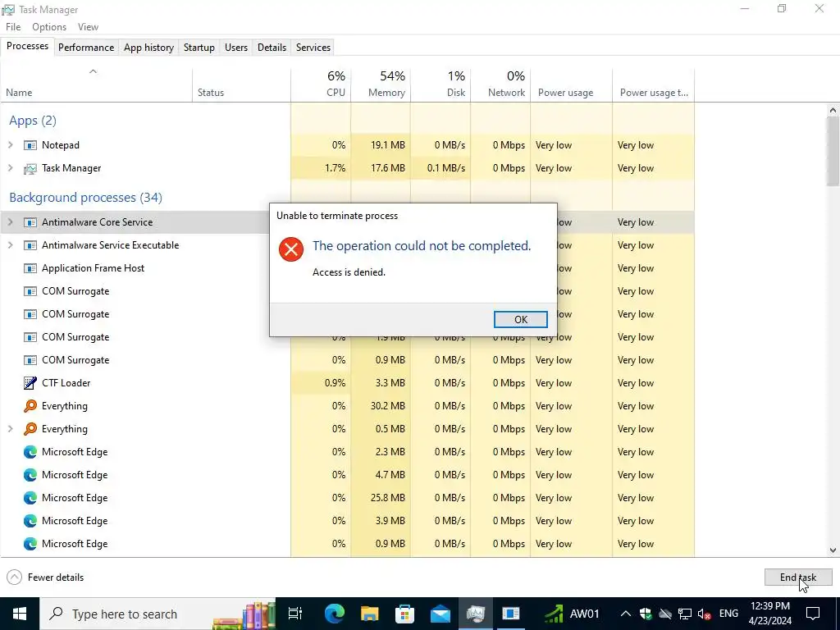840x630 pixels.
Task: Open the View menu
Action: 88,27
